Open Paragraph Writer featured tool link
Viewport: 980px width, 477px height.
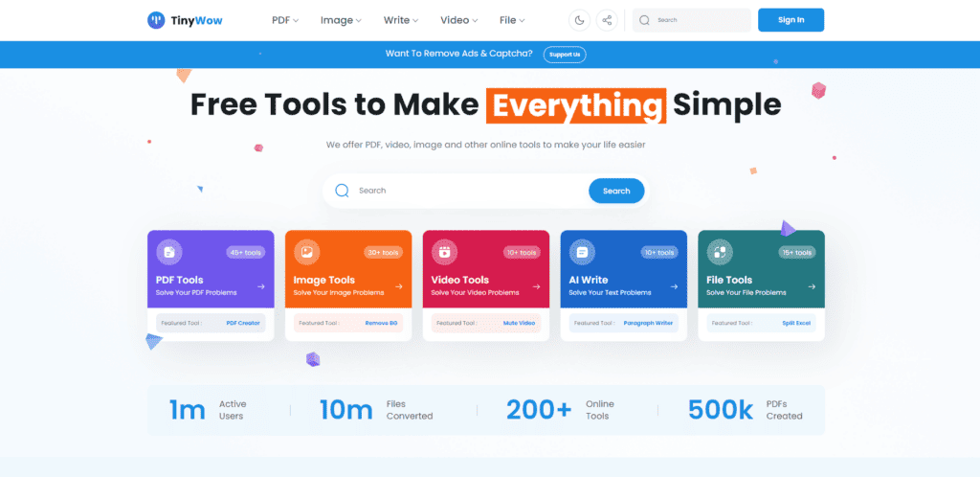coord(648,323)
